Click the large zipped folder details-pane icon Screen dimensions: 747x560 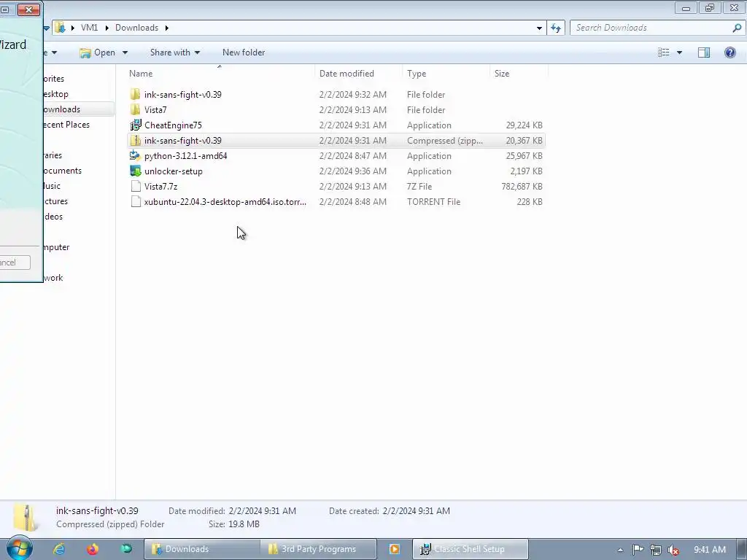[26, 518]
